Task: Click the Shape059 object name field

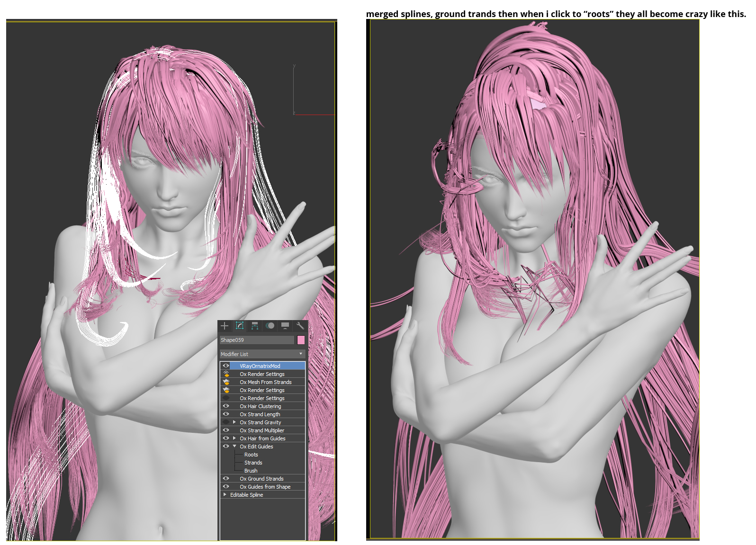Action: [x=257, y=340]
